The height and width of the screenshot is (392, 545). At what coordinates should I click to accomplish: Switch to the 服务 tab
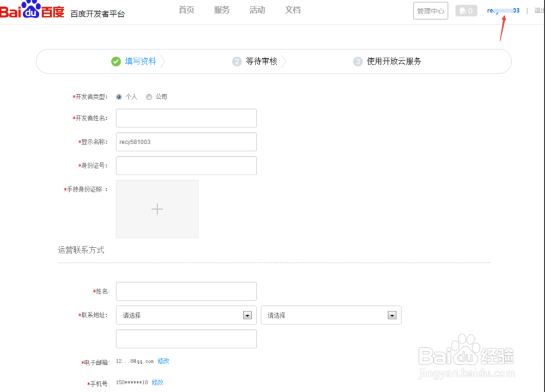(221, 9)
